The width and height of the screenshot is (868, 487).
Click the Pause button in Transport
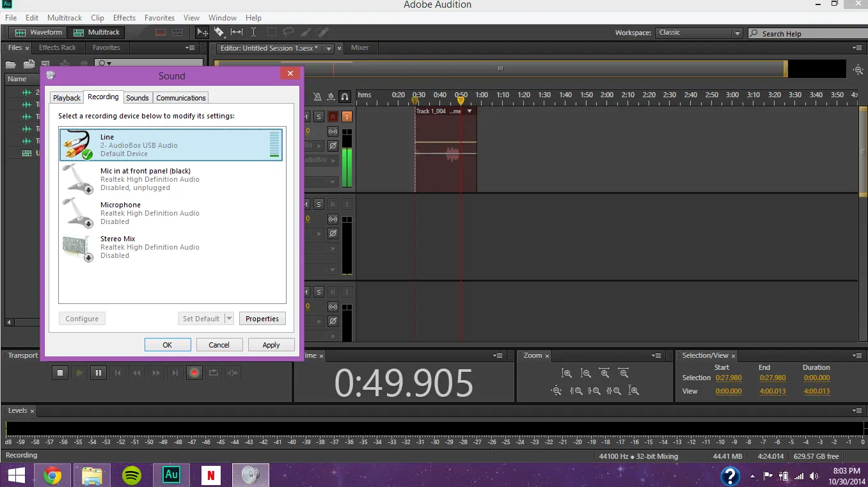98,372
